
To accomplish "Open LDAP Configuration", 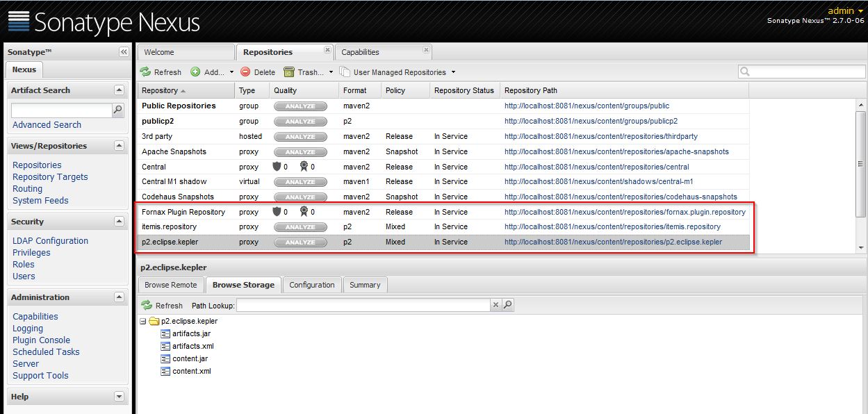I will [50, 241].
